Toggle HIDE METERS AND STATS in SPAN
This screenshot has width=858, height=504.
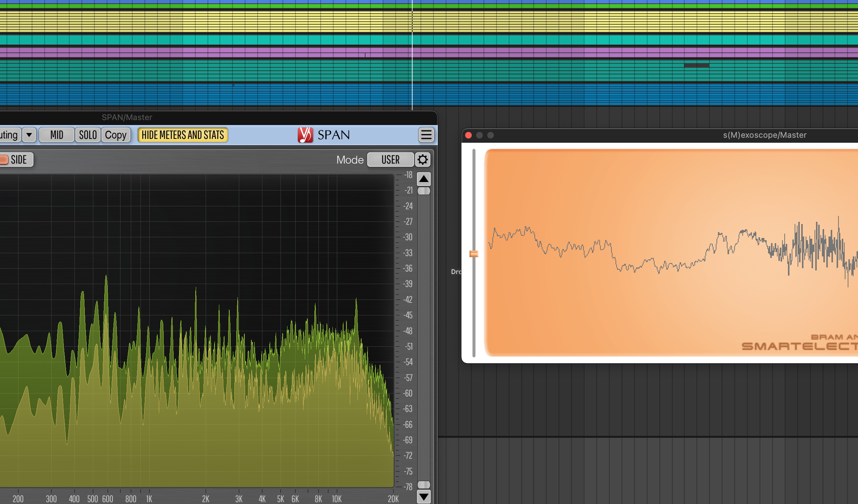pos(182,135)
